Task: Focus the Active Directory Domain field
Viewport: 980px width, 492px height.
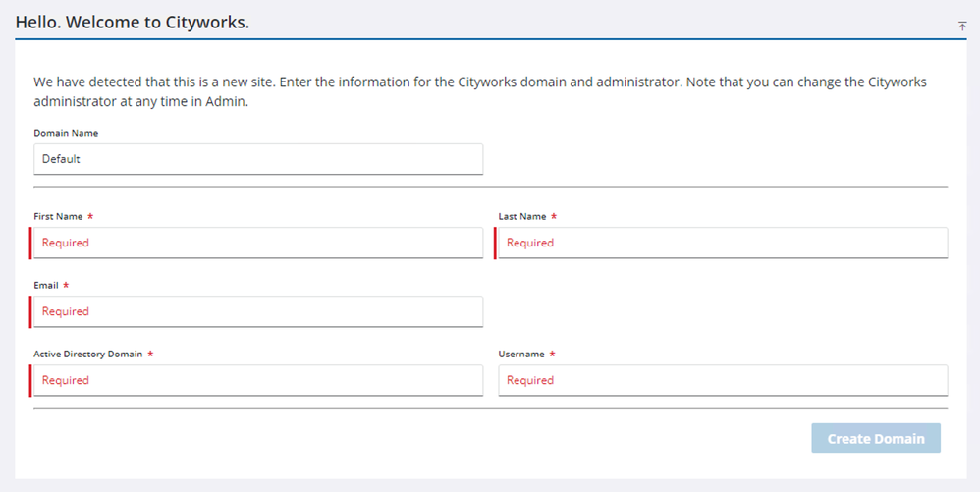Action: point(258,380)
